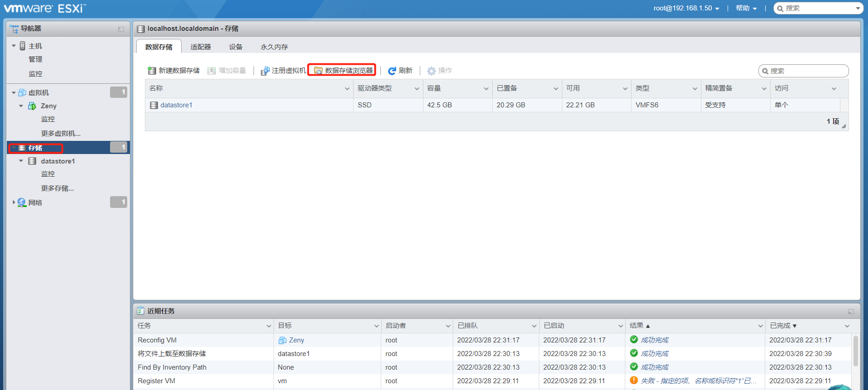Viewport: 868px width, 390px height.
Task: Click the storage icon in localhost.localdomain page title
Action: [x=141, y=29]
